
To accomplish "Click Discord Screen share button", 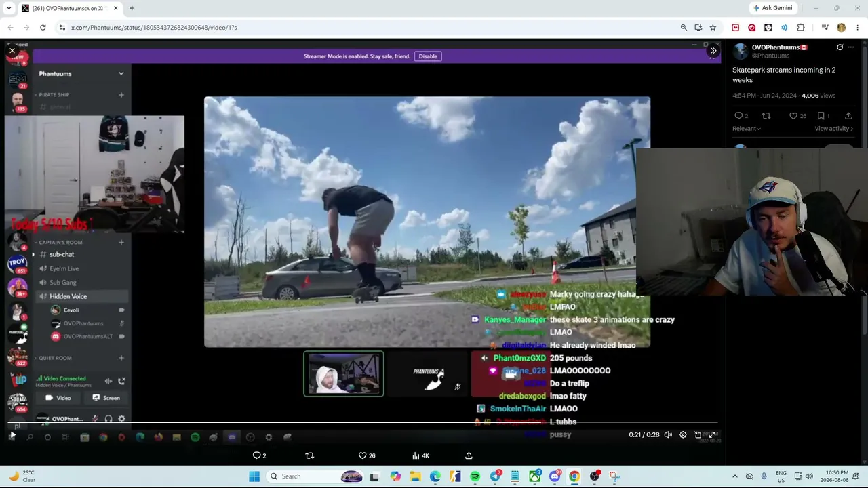I will coord(106,398).
